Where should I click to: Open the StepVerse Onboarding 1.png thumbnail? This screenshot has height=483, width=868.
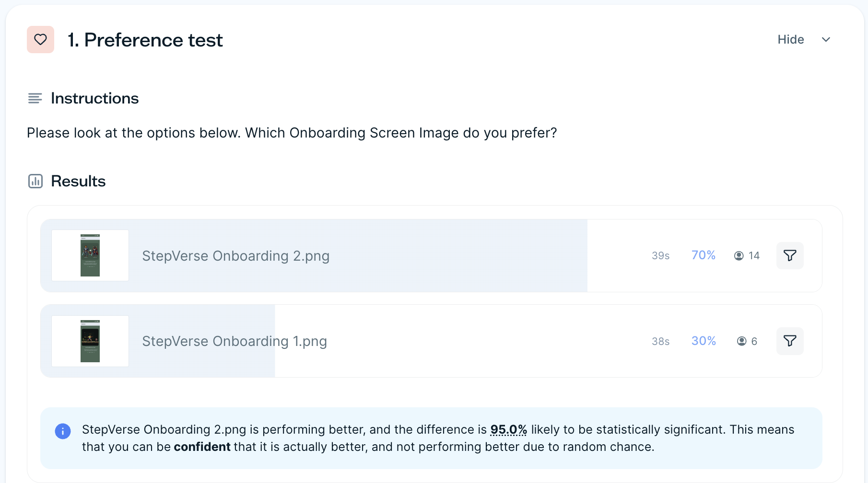click(x=90, y=341)
